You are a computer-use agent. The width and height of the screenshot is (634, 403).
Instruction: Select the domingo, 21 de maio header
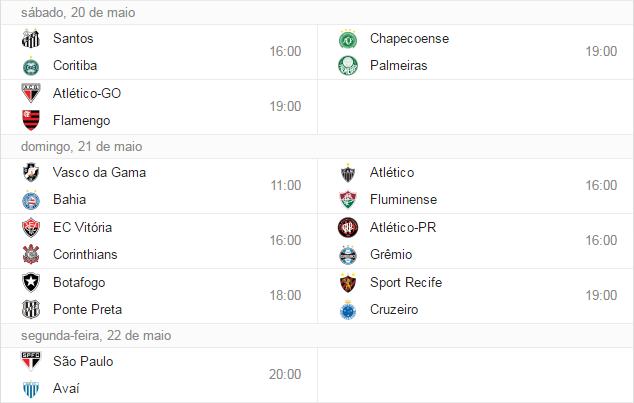click(82, 146)
